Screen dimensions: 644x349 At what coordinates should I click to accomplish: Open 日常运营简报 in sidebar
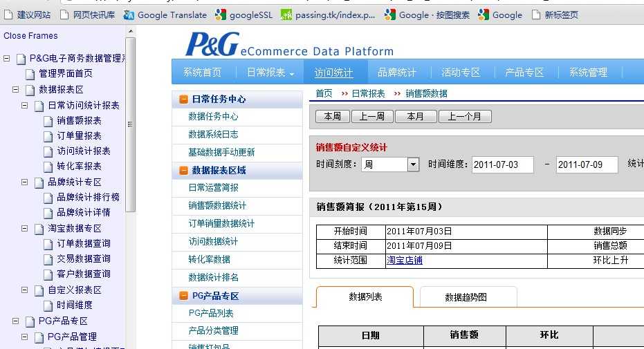(x=213, y=188)
